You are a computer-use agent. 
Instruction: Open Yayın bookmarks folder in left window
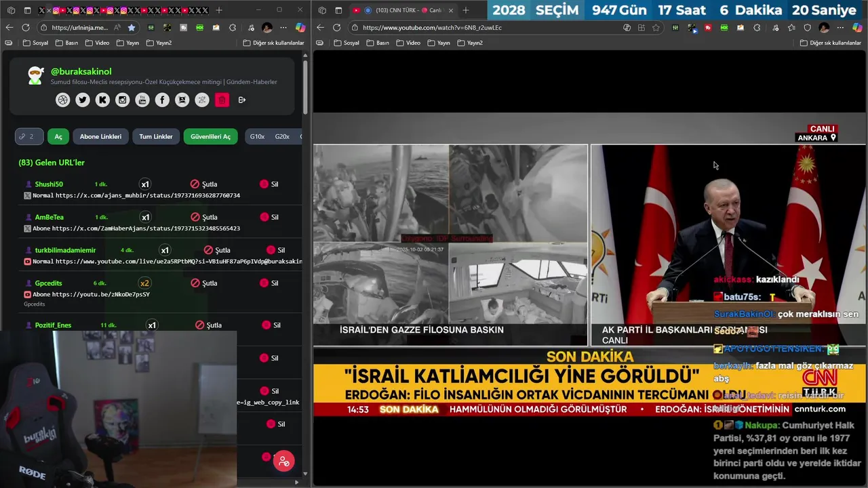click(127, 43)
